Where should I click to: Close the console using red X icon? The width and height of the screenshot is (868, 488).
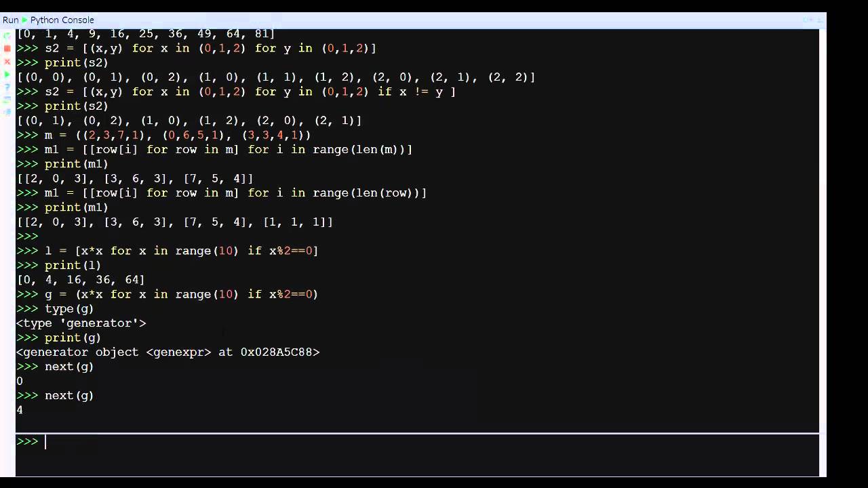(7, 62)
